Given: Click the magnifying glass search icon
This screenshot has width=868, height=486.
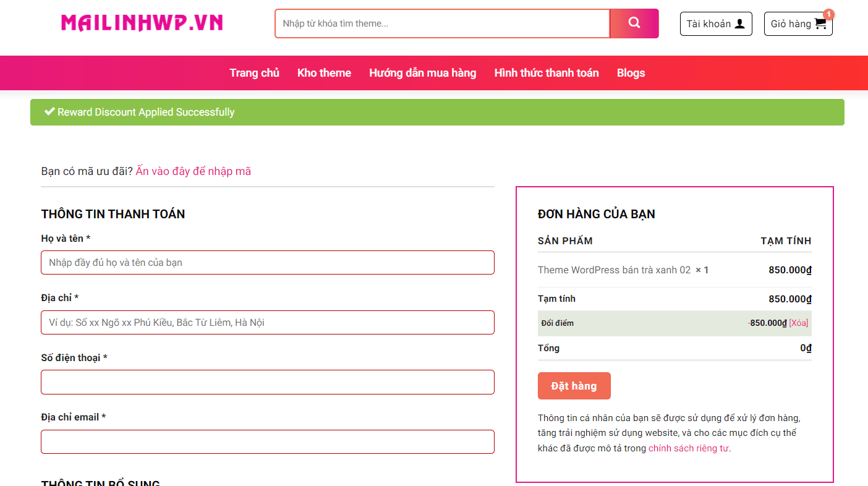Looking at the screenshot, I should 634,23.
